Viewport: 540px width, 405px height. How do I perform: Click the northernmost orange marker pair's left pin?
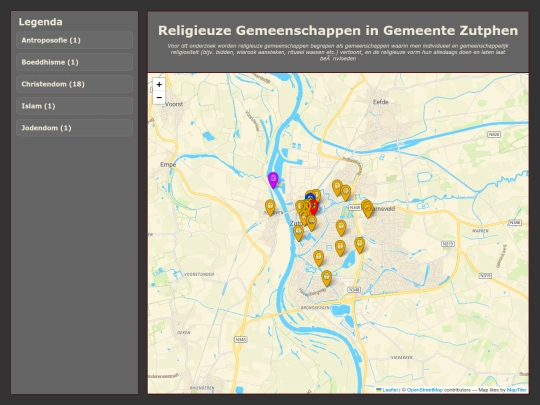coord(337,188)
